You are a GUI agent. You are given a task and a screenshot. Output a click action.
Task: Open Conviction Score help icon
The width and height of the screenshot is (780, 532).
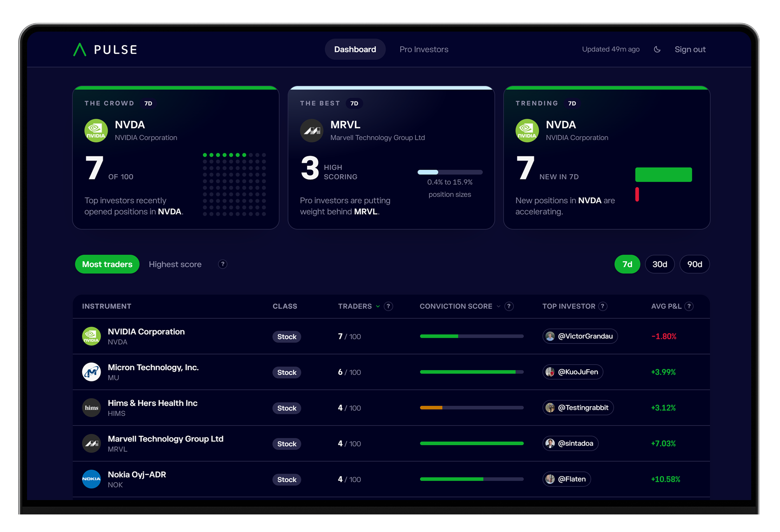(509, 306)
